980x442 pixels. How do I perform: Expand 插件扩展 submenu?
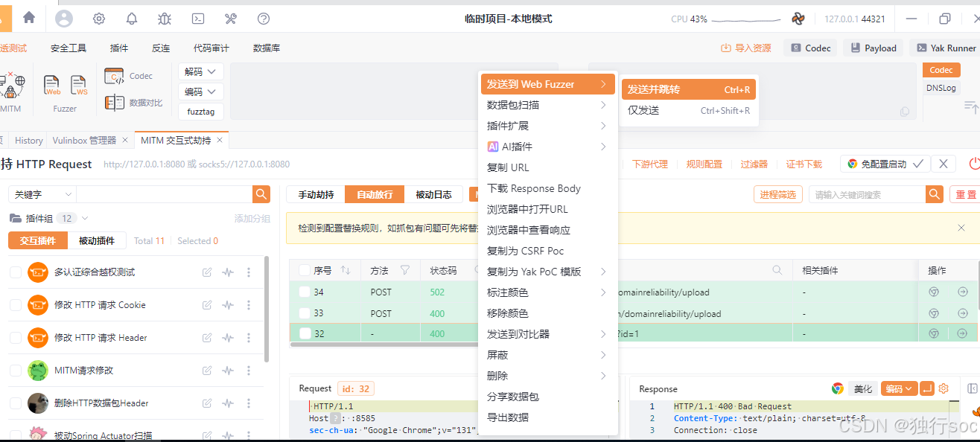547,126
